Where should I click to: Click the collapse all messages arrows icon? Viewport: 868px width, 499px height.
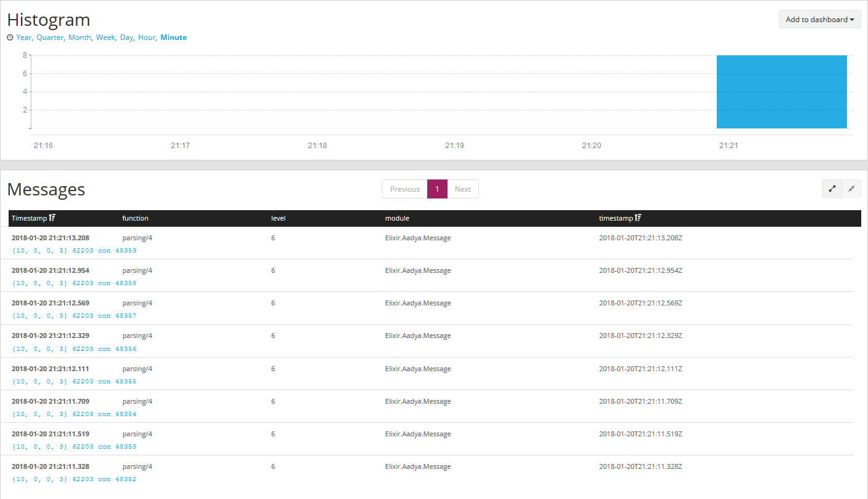[x=851, y=189]
